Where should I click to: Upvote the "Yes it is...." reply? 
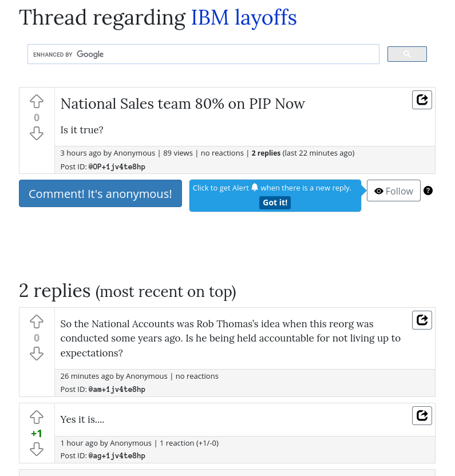[x=37, y=417]
